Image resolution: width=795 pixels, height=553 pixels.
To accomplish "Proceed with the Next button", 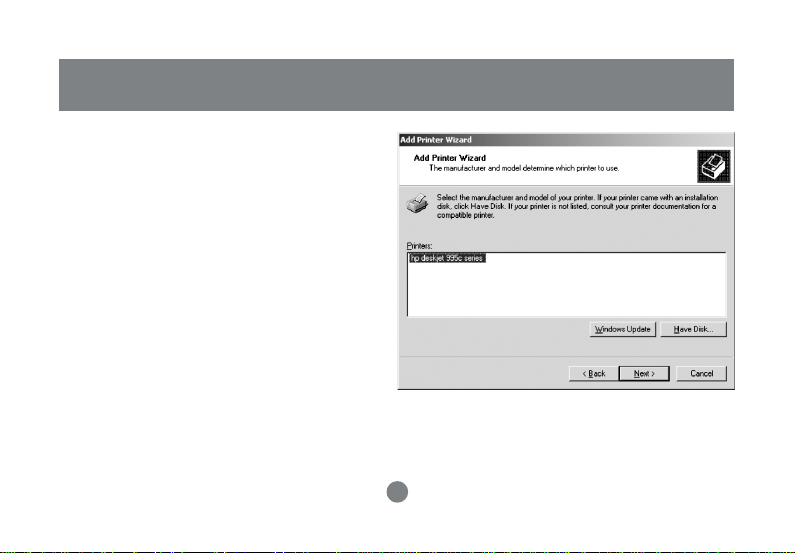I will coord(644,374).
